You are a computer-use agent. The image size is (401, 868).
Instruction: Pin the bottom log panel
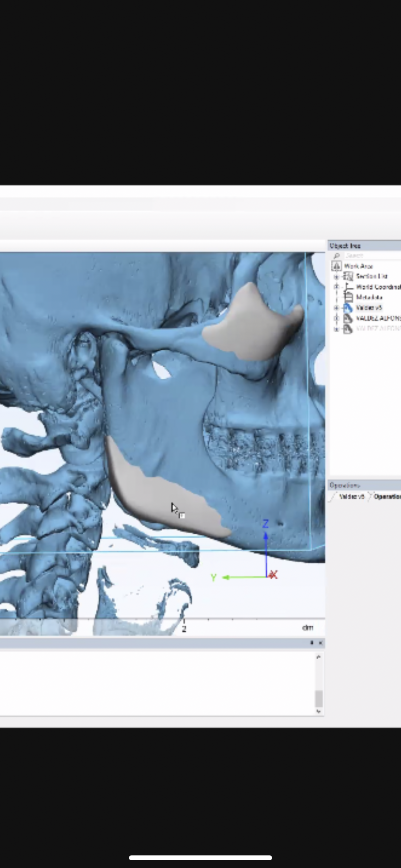pyautogui.click(x=312, y=643)
